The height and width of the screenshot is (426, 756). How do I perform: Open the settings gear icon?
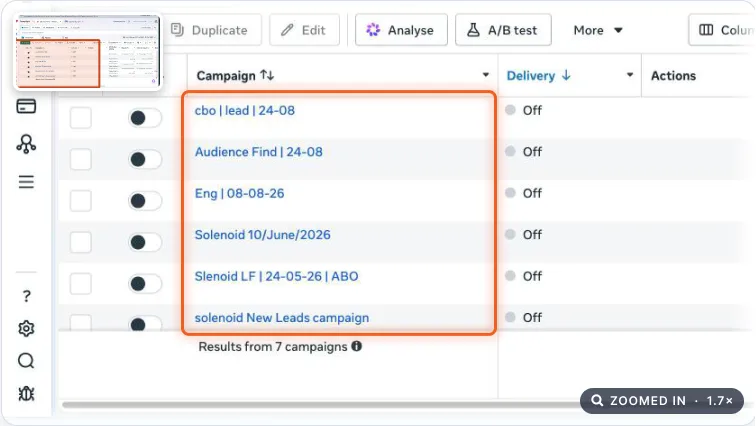pyautogui.click(x=26, y=329)
